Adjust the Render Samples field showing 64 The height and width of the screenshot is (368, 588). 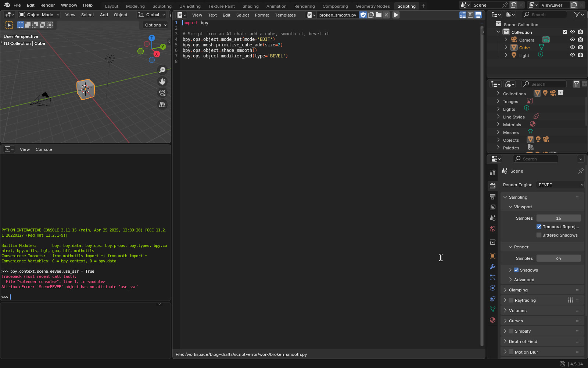point(559,258)
